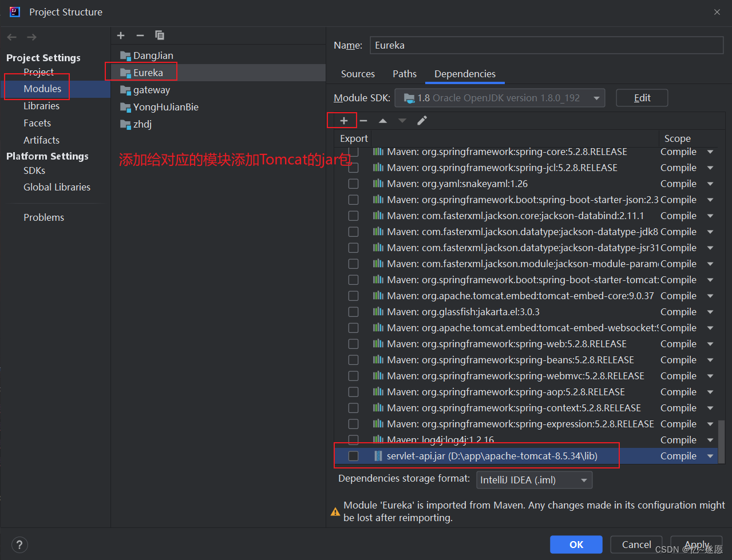Click the help question mark icon
Screen dimensions: 732x560
pos(19,545)
